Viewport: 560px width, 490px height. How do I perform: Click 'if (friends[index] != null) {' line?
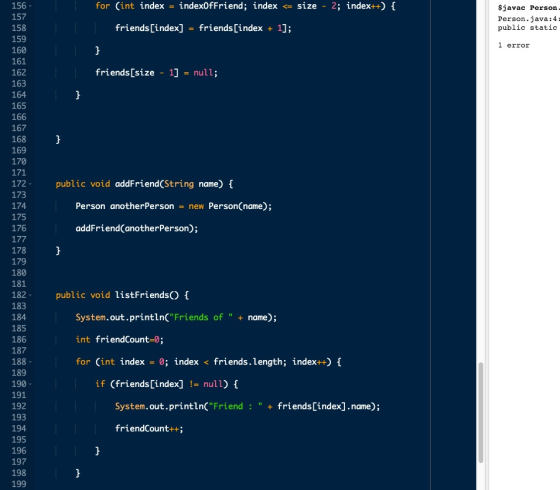(166, 384)
